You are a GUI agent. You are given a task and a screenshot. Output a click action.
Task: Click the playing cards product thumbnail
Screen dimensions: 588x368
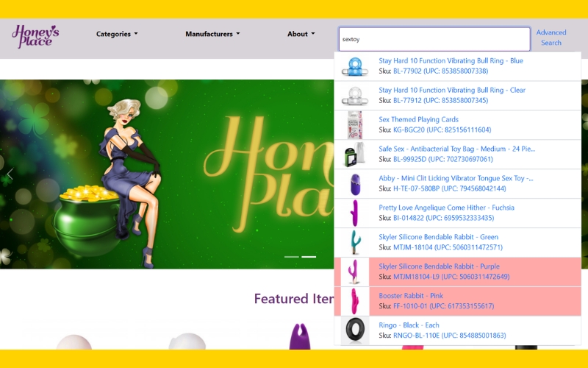click(x=355, y=124)
